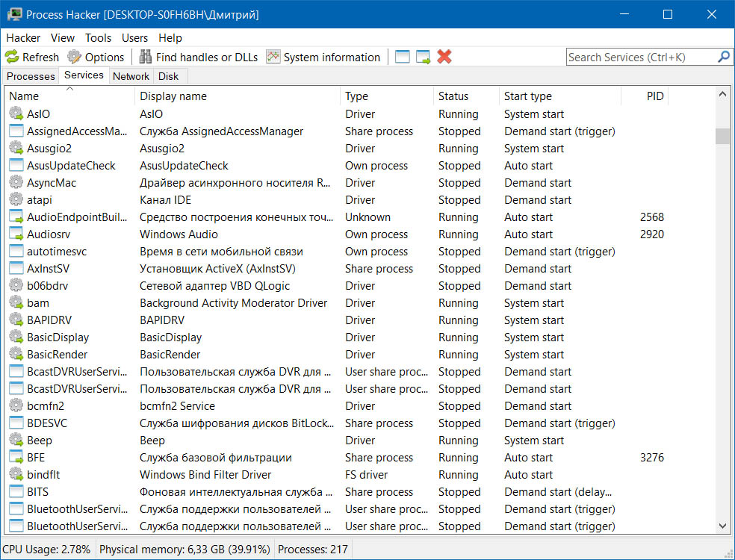Click the AxInstSV service icon

(16, 269)
